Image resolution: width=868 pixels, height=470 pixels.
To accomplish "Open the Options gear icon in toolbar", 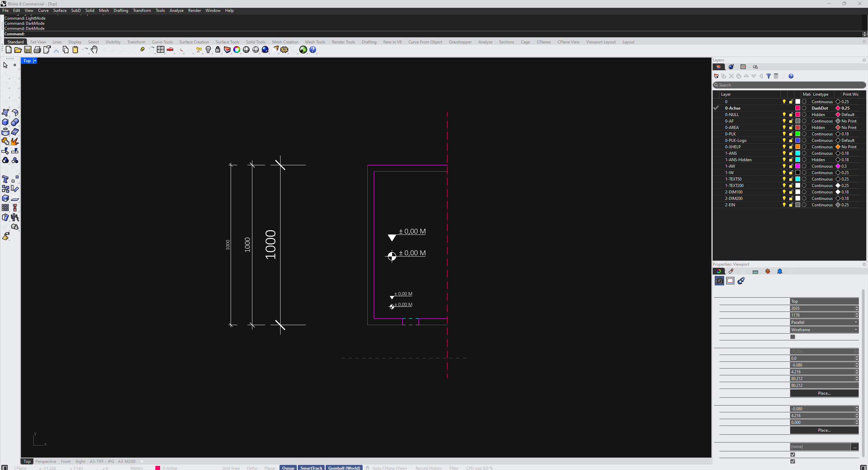I will 284,50.
